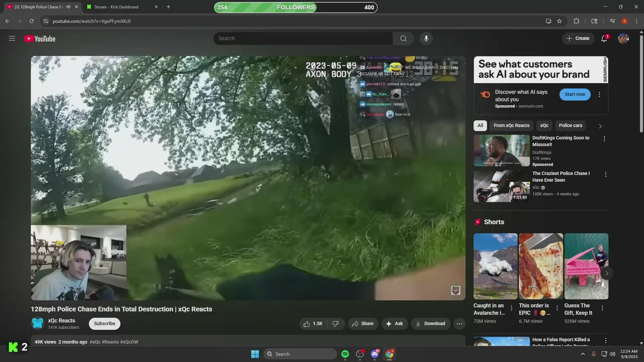Select the xQc filter chip
This screenshot has width=644, height=362.
(544, 126)
